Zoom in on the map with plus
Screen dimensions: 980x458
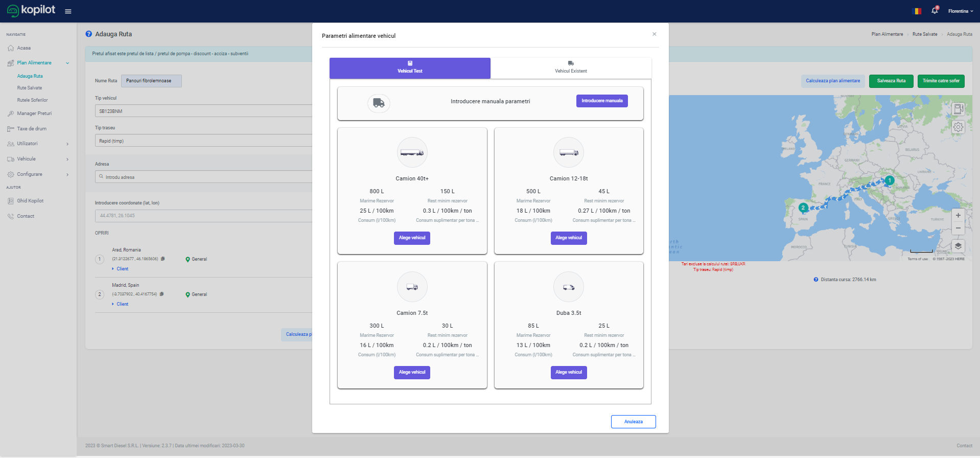pyautogui.click(x=958, y=215)
